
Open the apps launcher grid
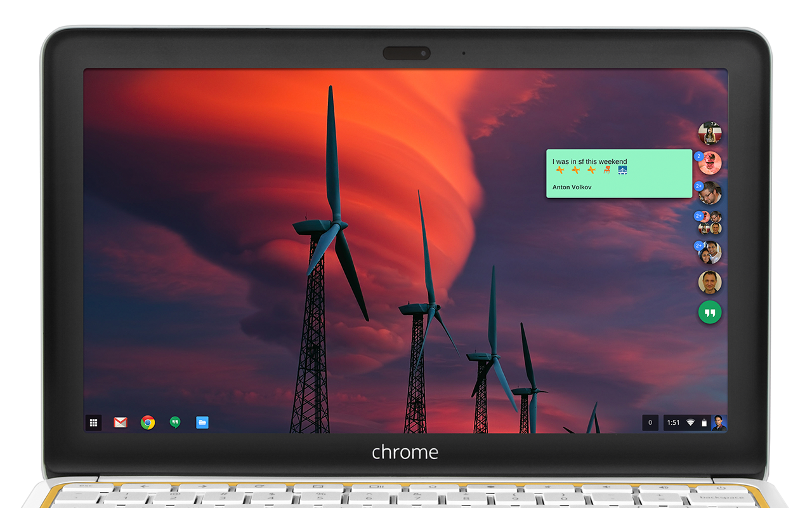[93, 422]
